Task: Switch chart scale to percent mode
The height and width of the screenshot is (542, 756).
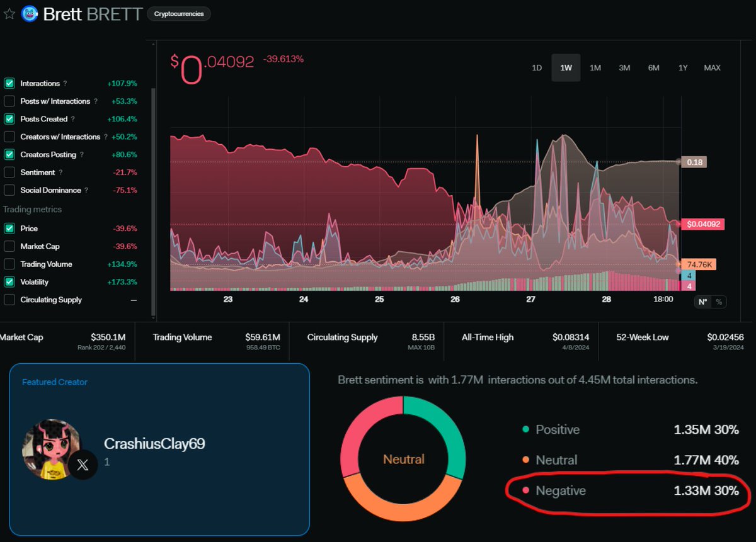Action: pyautogui.click(x=718, y=302)
